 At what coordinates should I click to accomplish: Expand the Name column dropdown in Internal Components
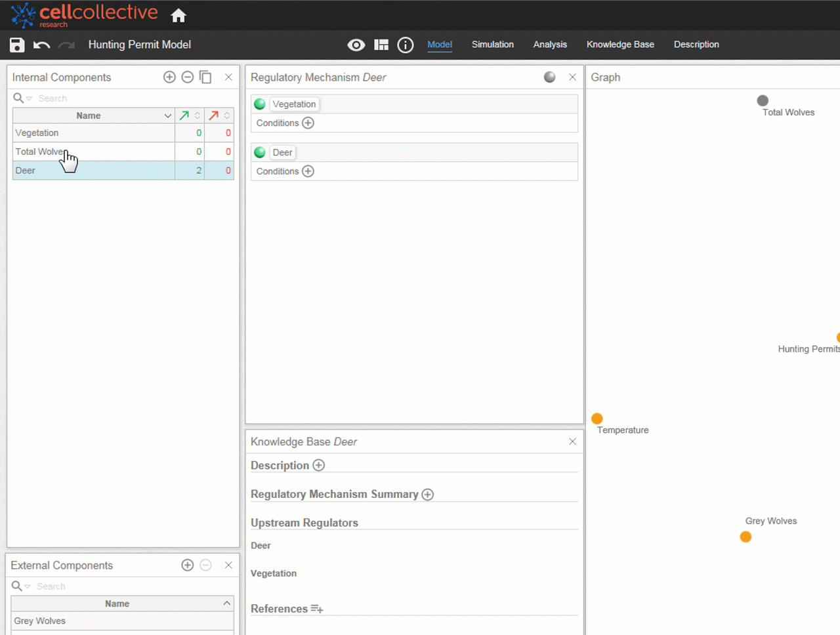coord(167,116)
